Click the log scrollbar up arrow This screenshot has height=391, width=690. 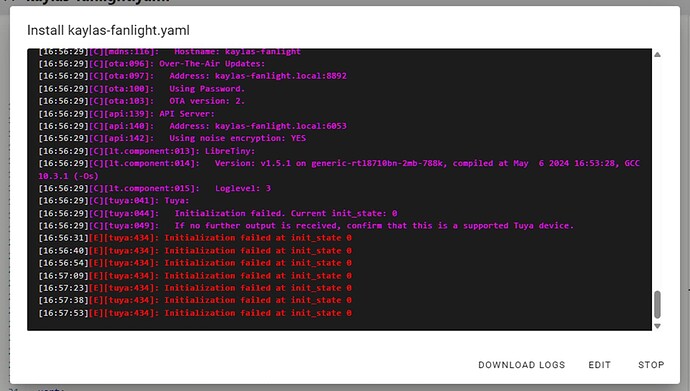click(x=657, y=55)
